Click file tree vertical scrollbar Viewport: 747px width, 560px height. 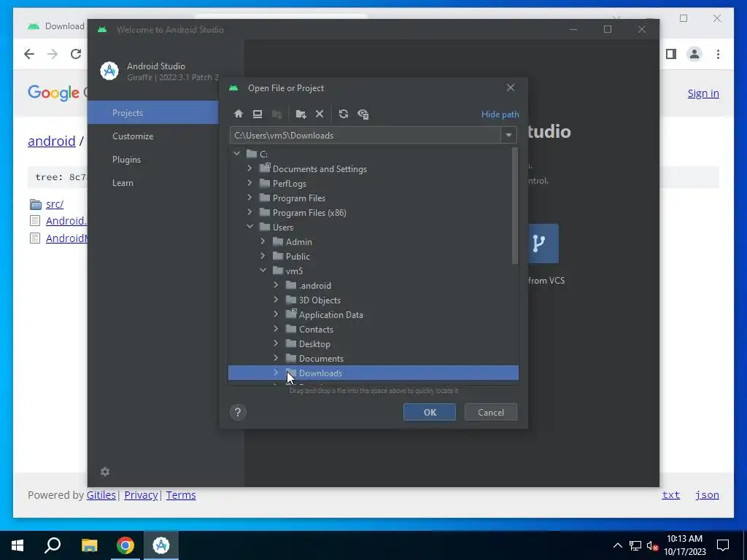[514, 205]
